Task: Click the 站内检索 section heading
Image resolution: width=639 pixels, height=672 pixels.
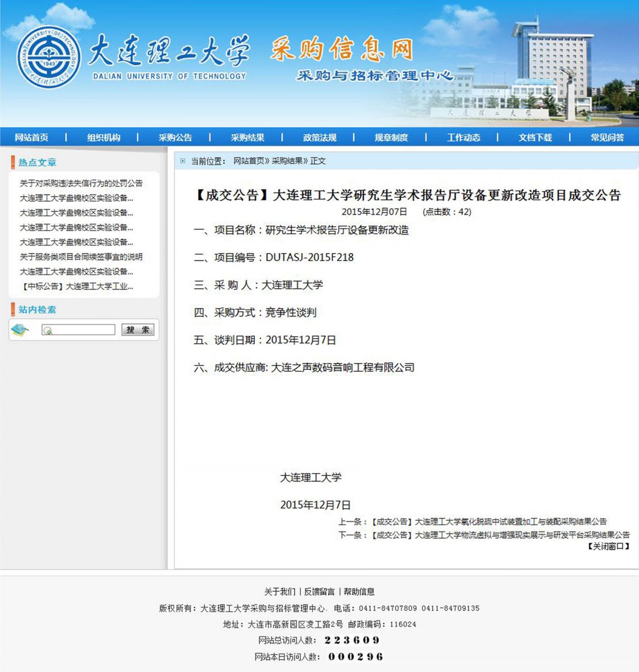Action: (38, 310)
